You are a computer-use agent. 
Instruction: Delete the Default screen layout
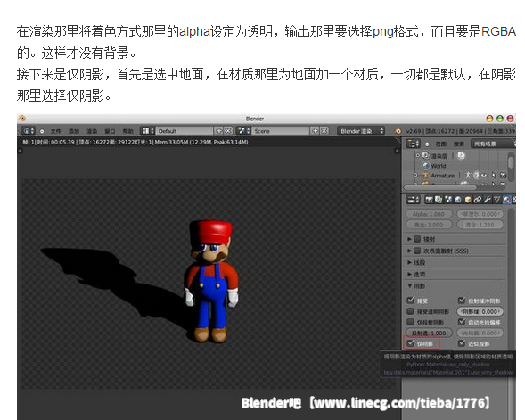click(x=228, y=130)
